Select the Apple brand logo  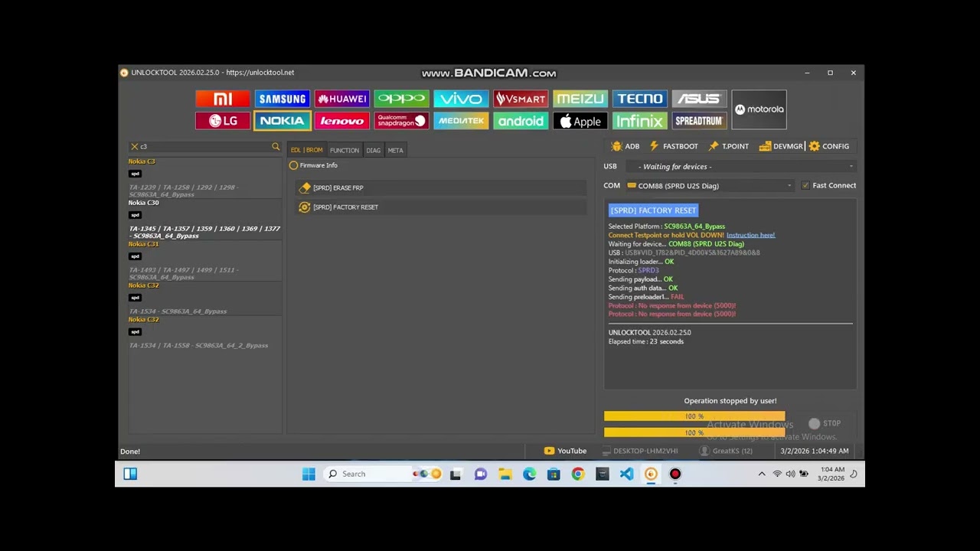tap(580, 121)
